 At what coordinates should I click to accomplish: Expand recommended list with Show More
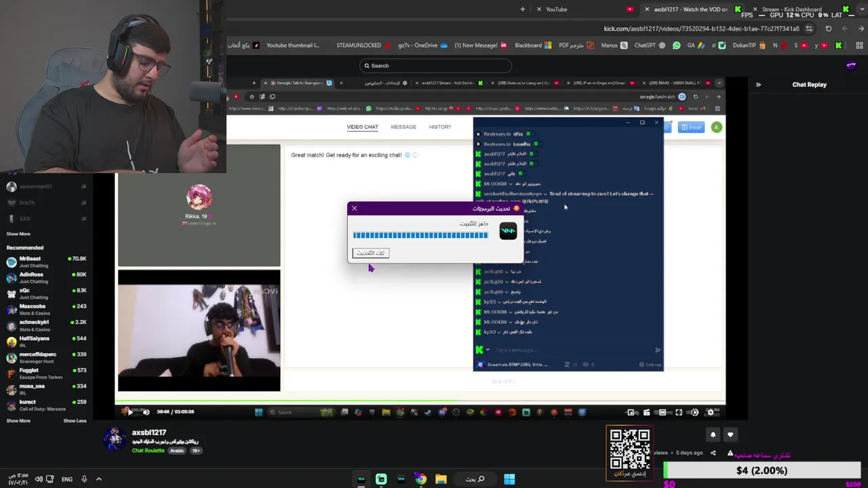pos(18,421)
